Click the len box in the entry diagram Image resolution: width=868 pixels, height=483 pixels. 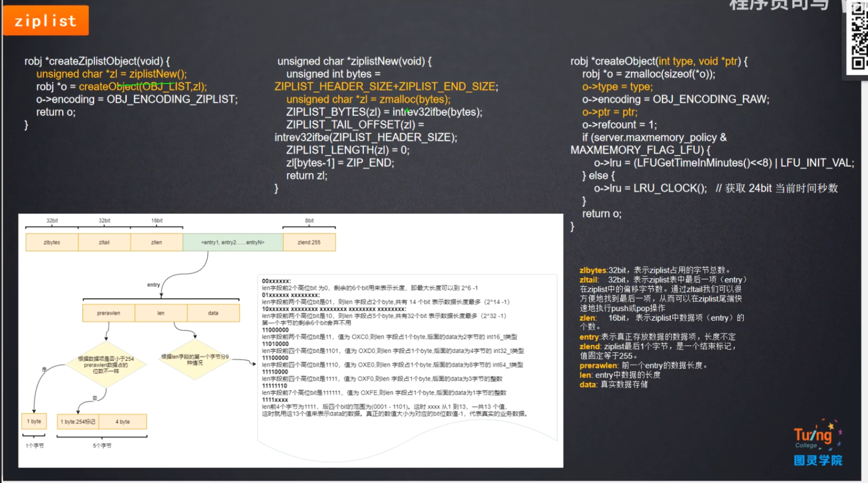click(x=161, y=313)
